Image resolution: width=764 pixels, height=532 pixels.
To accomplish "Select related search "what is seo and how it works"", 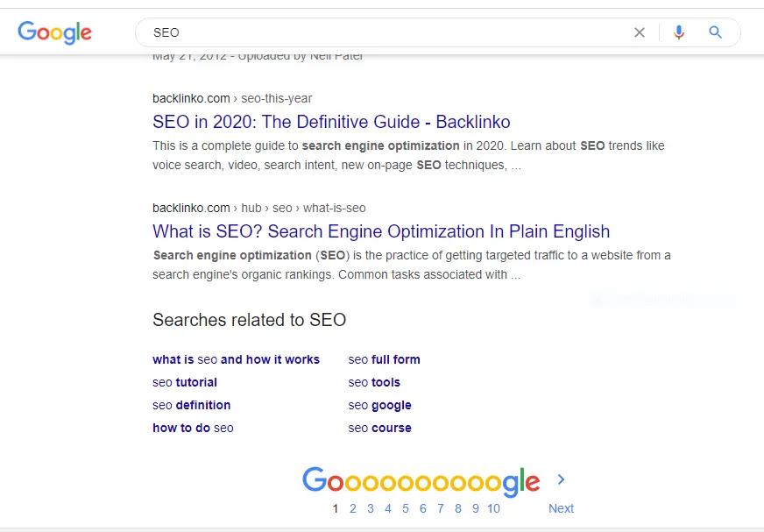I will click(236, 359).
